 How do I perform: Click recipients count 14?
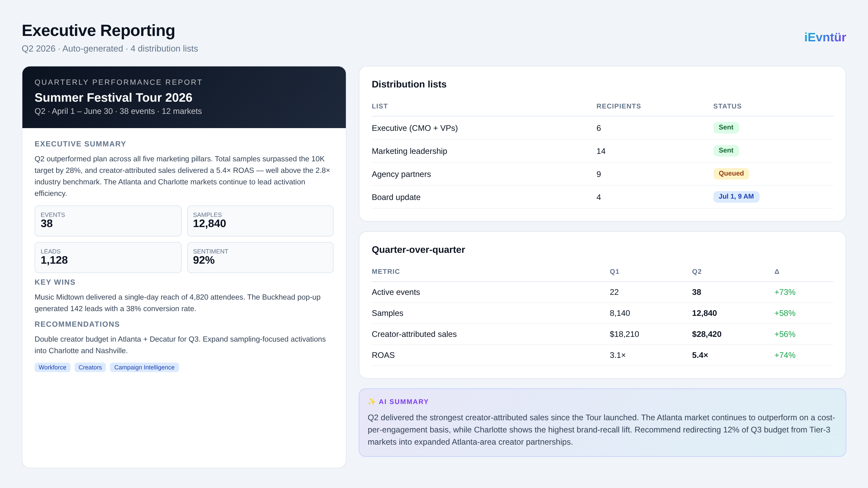click(x=601, y=151)
